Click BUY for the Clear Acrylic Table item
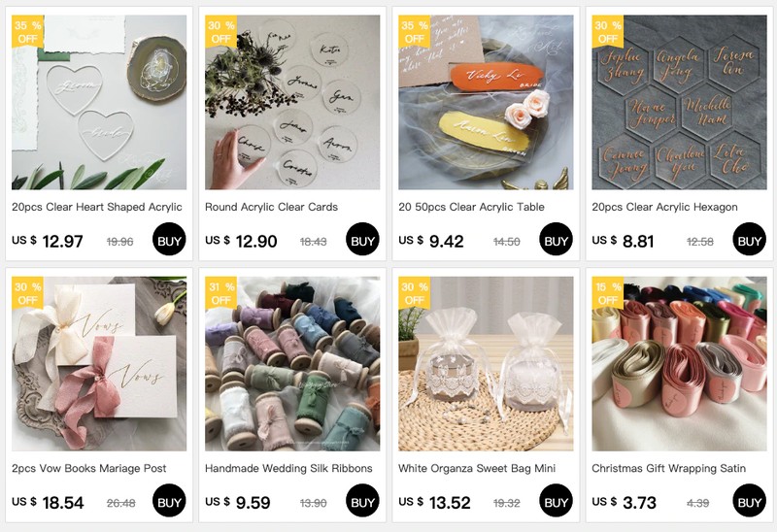 click(556, 239)
